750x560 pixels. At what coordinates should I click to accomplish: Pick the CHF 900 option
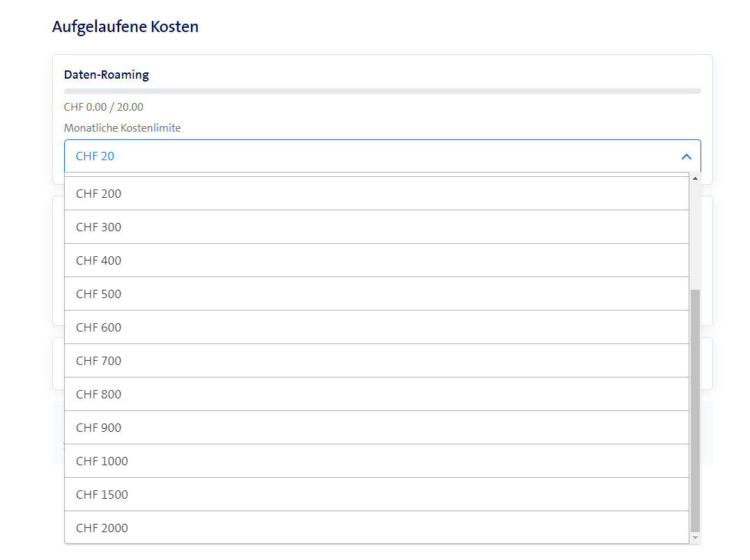point(376,428)
